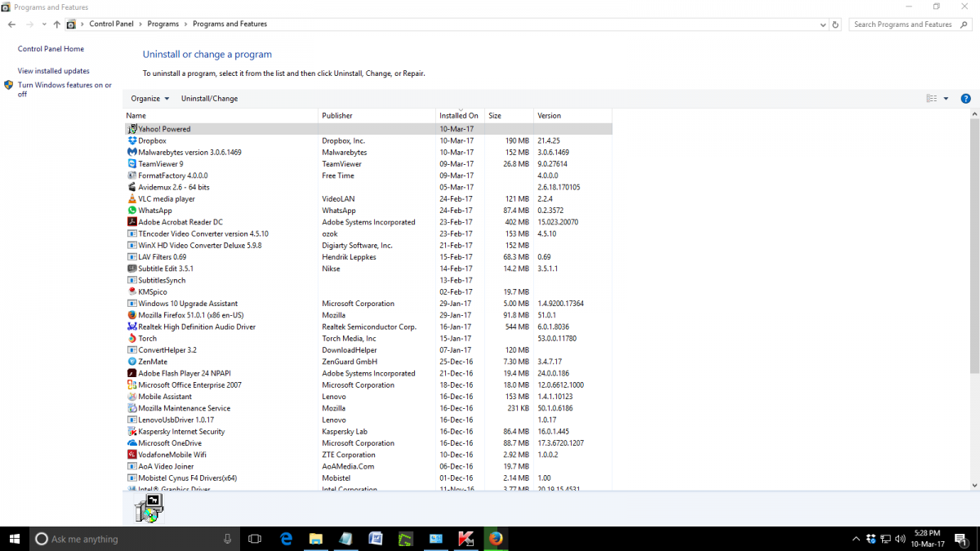Switch to Firefox on the taskbar
The height and width of the screenshot is (551, 980).
tap(495, 539)
